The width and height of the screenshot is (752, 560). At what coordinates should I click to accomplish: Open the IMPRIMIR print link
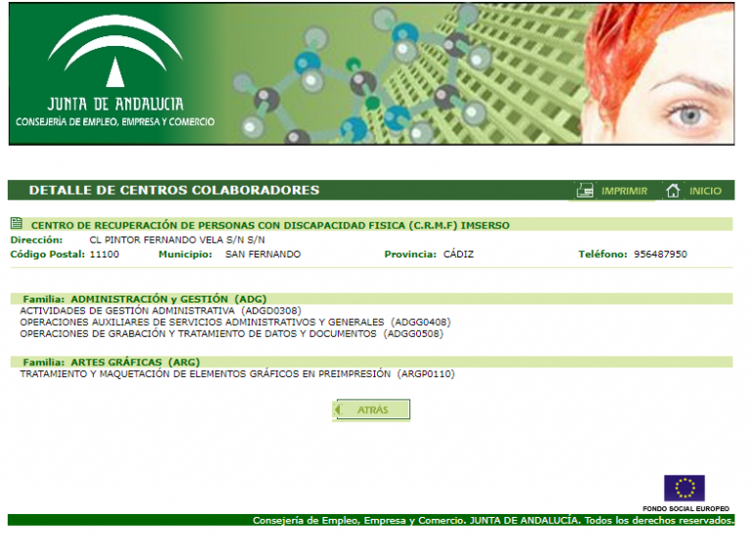624,191
